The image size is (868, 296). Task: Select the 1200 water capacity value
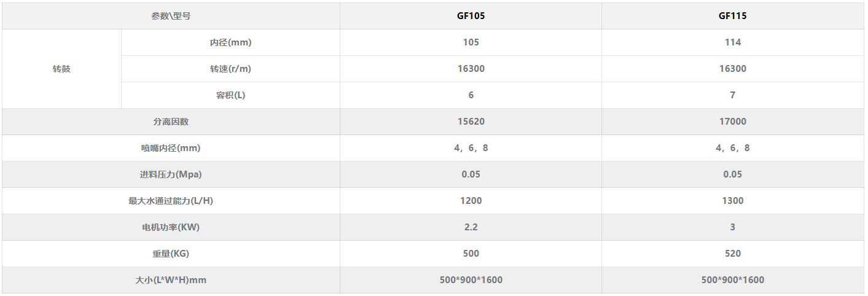coord(471,201)
